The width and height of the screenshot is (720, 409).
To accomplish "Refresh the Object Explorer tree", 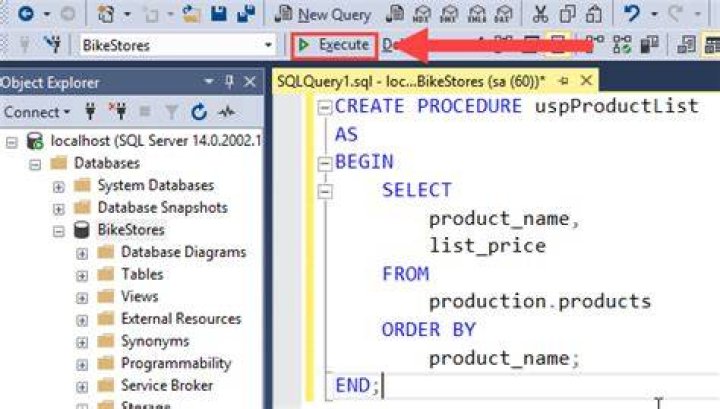I will pos(198,112).
